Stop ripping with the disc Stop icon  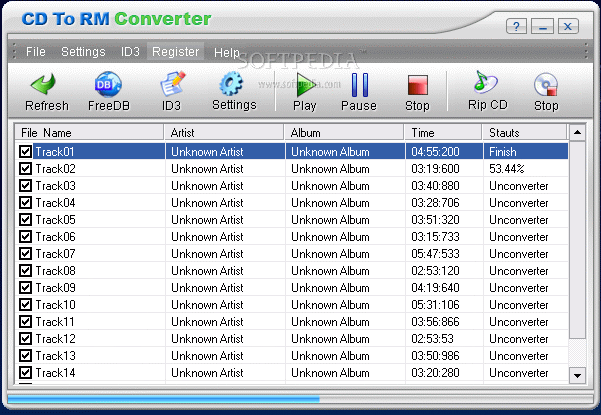(x=546, y=84)
